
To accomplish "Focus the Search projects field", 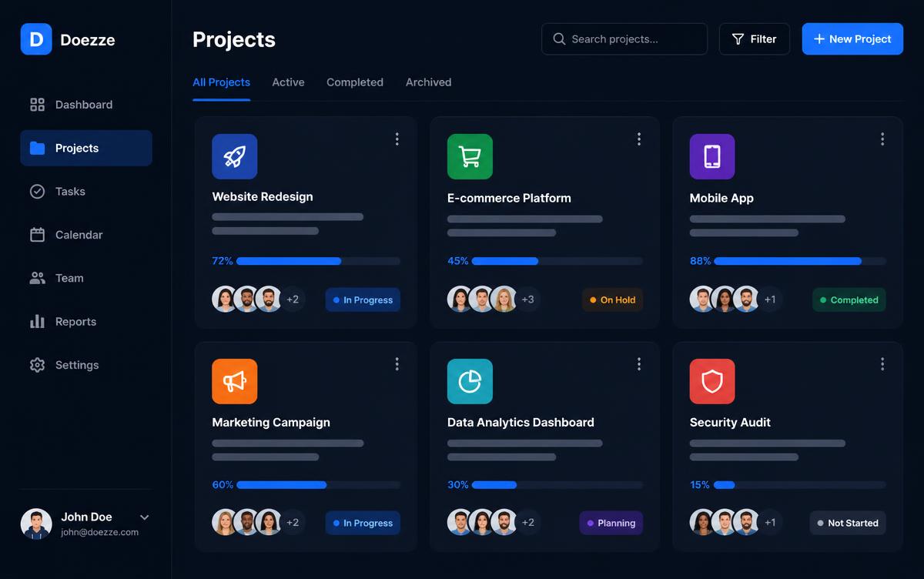I will 624,39.
